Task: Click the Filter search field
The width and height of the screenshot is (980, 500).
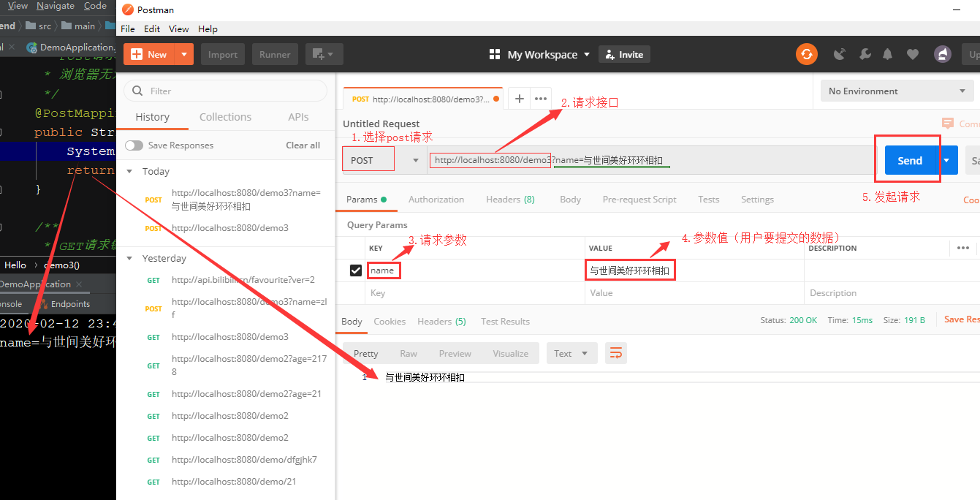Action: pos(225,91)
